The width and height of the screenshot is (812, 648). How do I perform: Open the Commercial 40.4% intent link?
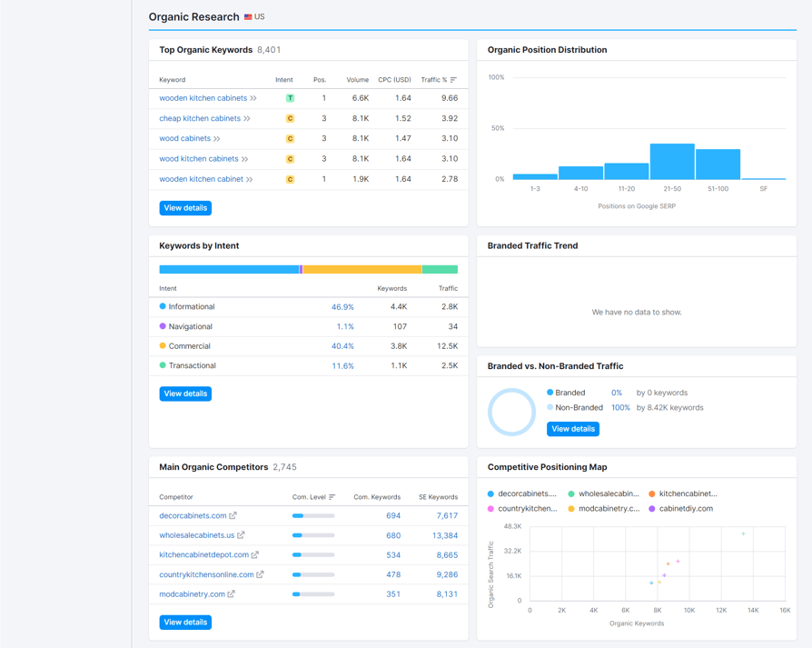pyautogui.click(x=342, y=346)
